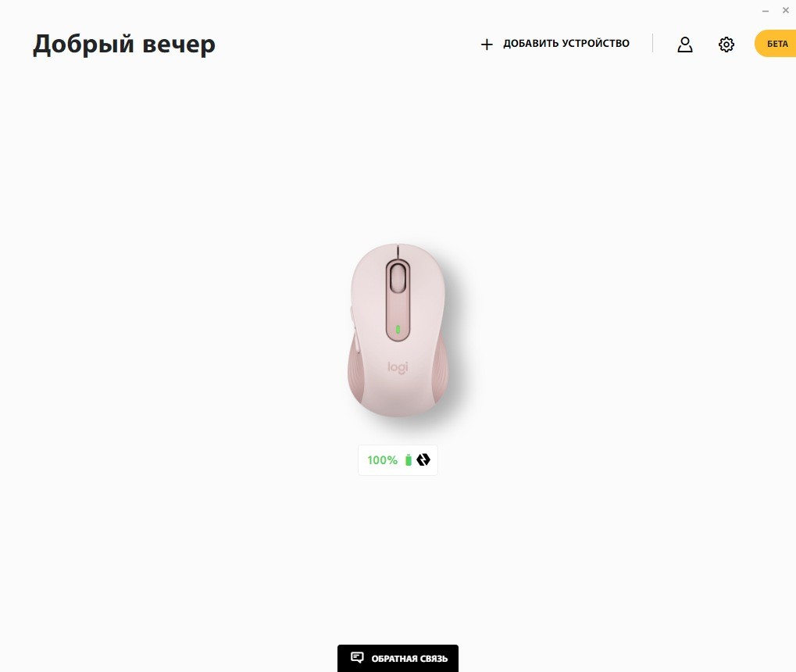Screen dimensions: 796x672
Task: Click the side thumb buttons on the mouse
Action: (x=355, y=327)
